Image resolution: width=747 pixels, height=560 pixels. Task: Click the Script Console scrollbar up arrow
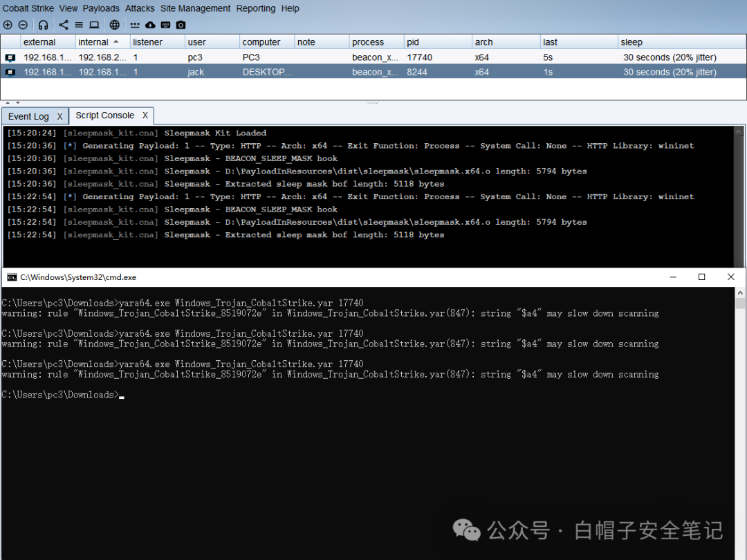[x=739, y=131]
